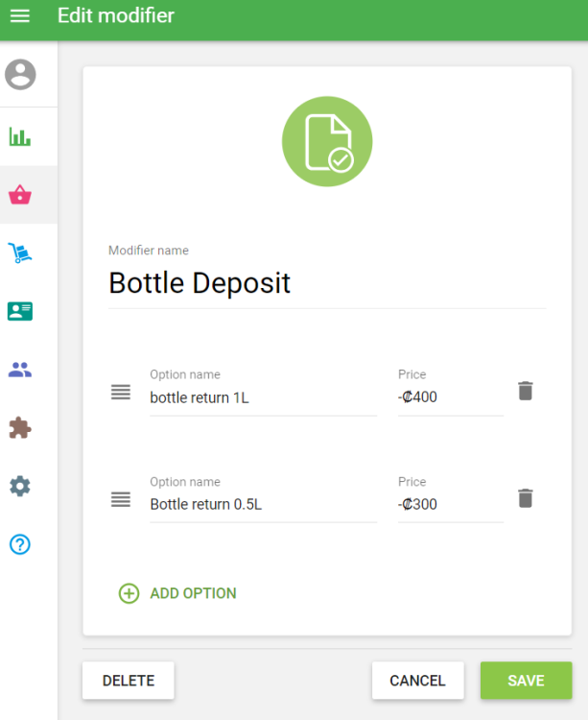Grab drag handle for Bottle return 0.5L
588x720 pixels.
[120, 499]
